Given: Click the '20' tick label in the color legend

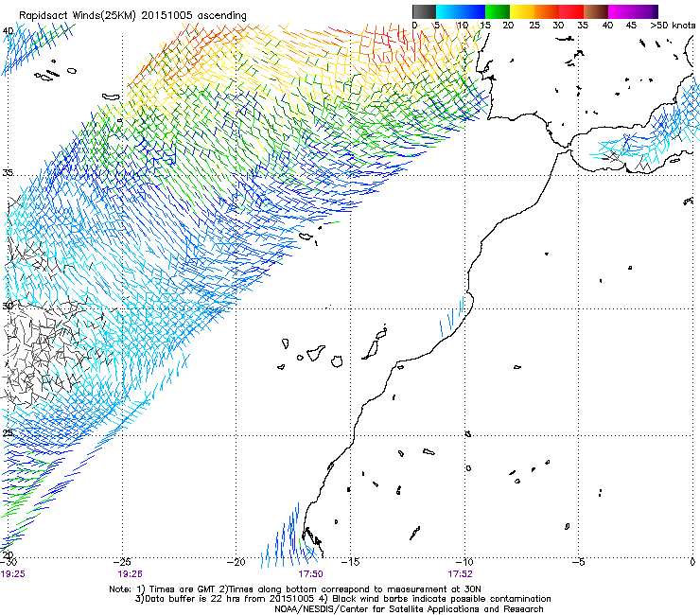Looking at the screenshot, I should (508, 26).
